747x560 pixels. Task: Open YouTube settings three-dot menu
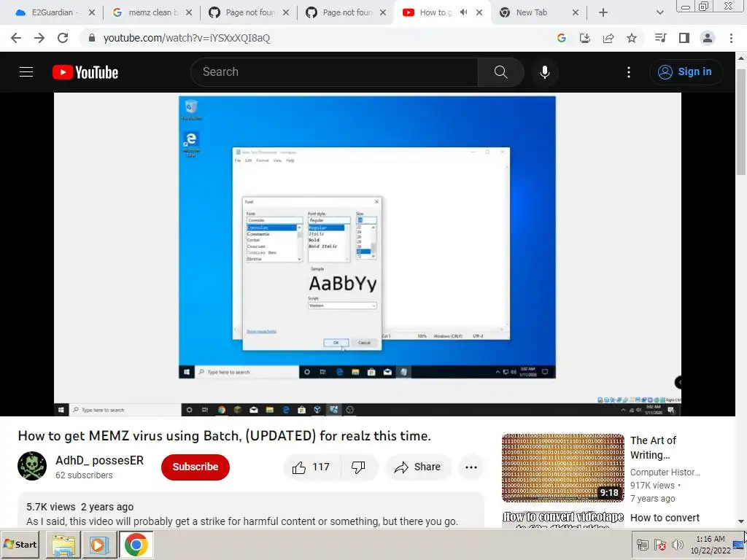(x=628, y=72)
